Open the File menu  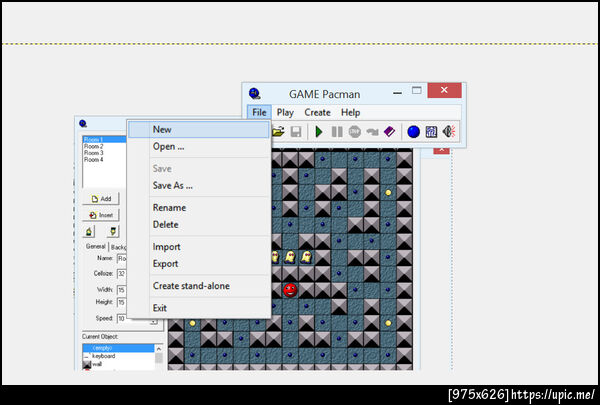(x=259, y=113)
